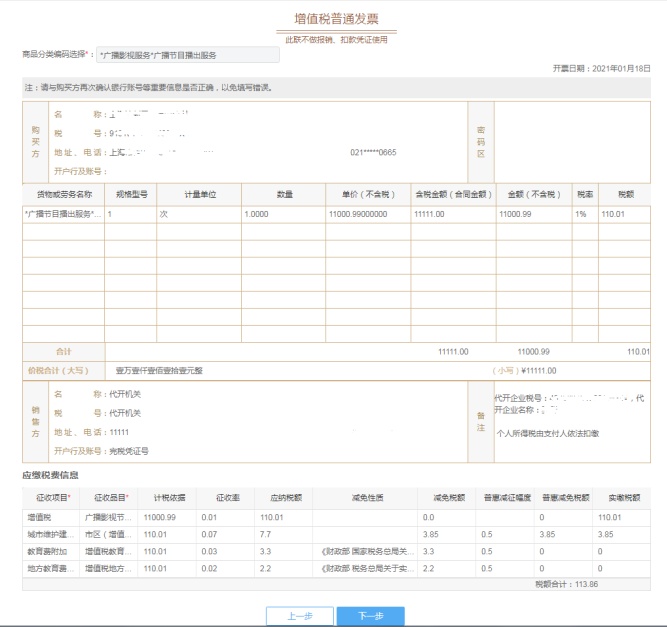Select the 增值税 row in tax table
The height and width of the screenshot is (627, 667).
point(50,517)
